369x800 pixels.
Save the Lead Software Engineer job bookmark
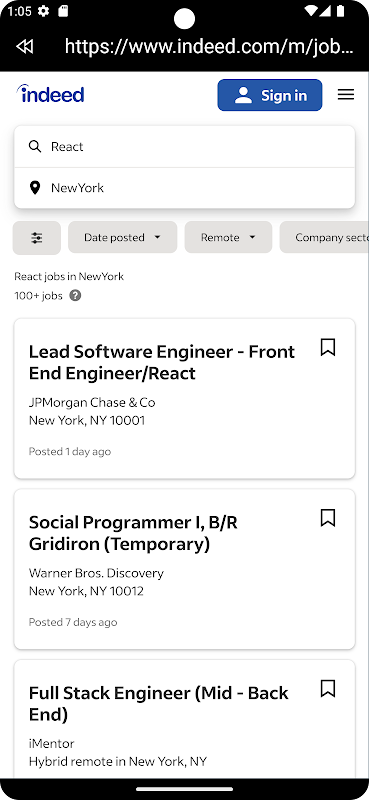[x=328, y=347]
